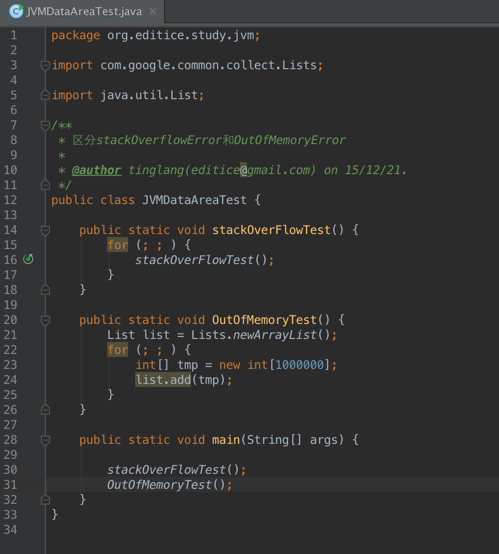Click the 'tmp' variable declaration on line 23
The image size is (499, 554).
click(x=187, y=365)
